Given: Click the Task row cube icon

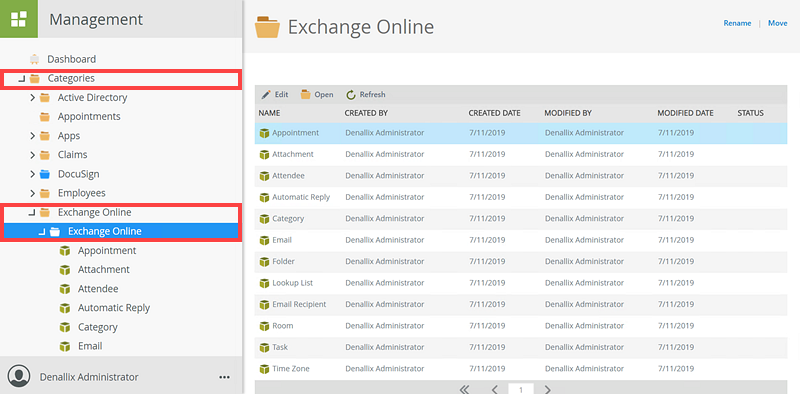Looking at the screenshot, I should tap(264, 348).
